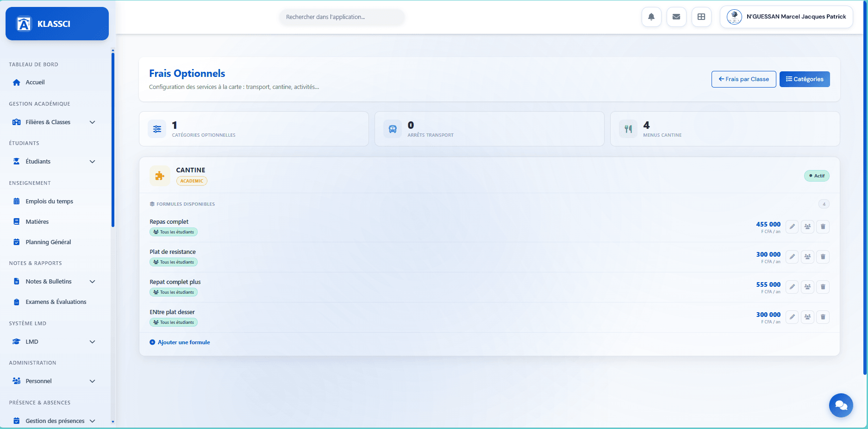Delete the Plat de resistance formula
The image size is (868, 429).
(x=823, y=257)
